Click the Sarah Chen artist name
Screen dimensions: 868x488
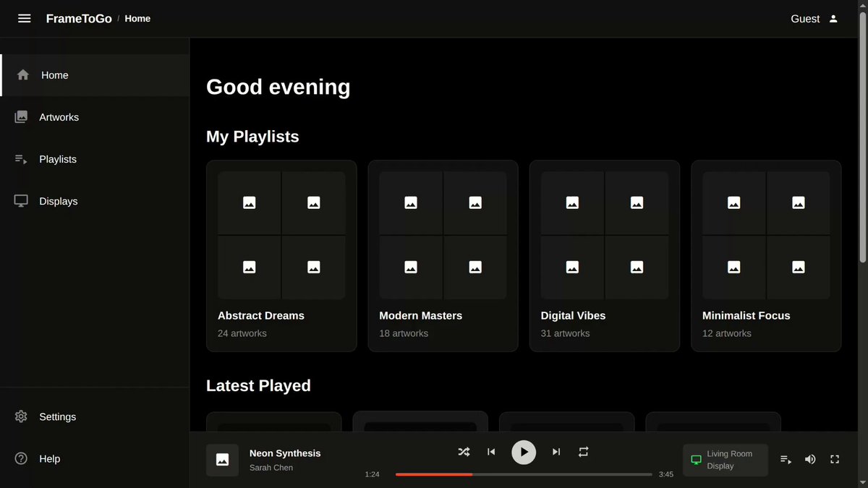pos(271,468)
